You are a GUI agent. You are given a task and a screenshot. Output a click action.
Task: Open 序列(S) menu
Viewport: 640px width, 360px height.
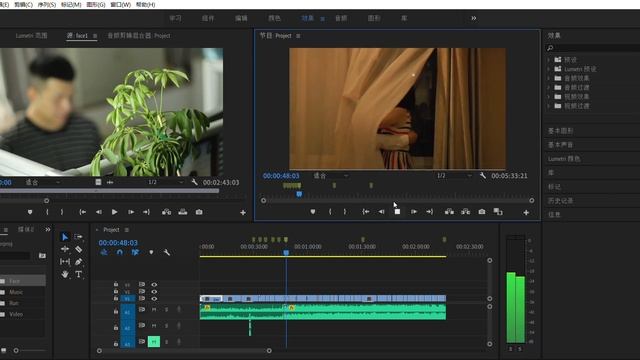point(47,4)
